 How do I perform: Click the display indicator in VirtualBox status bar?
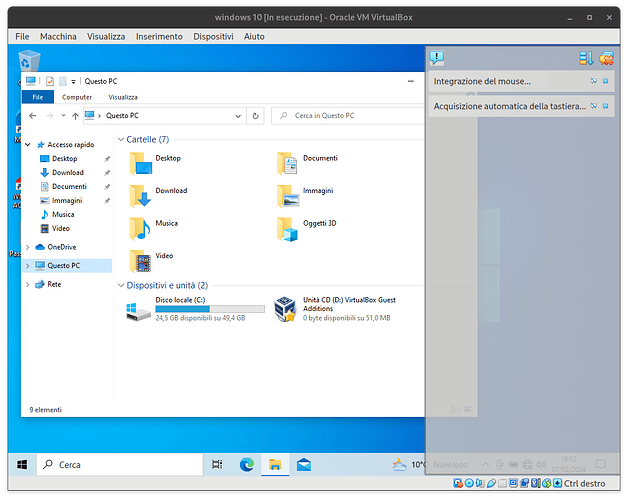pyautogui.click(x=513, y=483)
